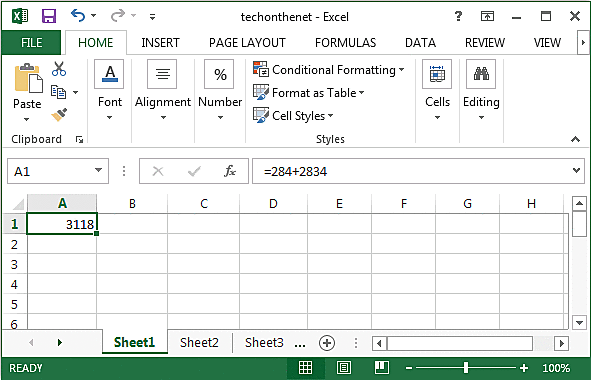Open Conditional Formatting menu
This screenshot has height=380, width=591.
(329, 70)
